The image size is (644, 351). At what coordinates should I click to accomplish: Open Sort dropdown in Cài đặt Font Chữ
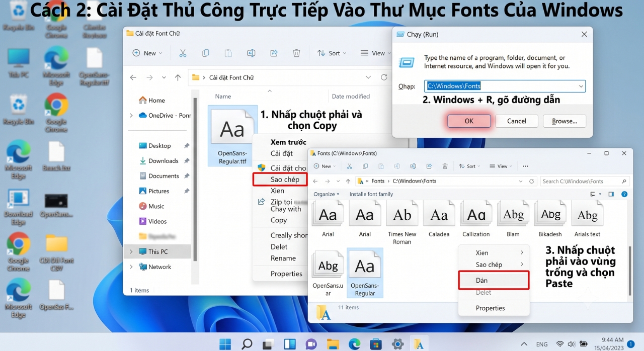[x=332, y=53]
